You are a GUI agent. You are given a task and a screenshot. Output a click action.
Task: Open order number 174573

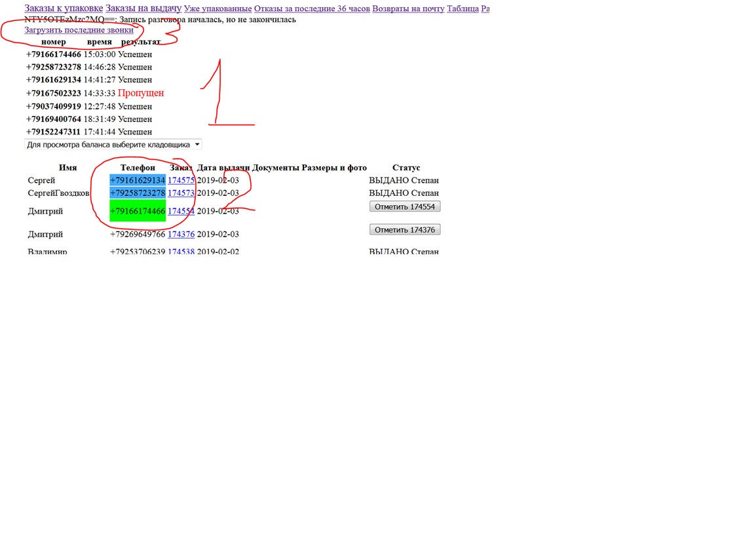click(181, 193)
